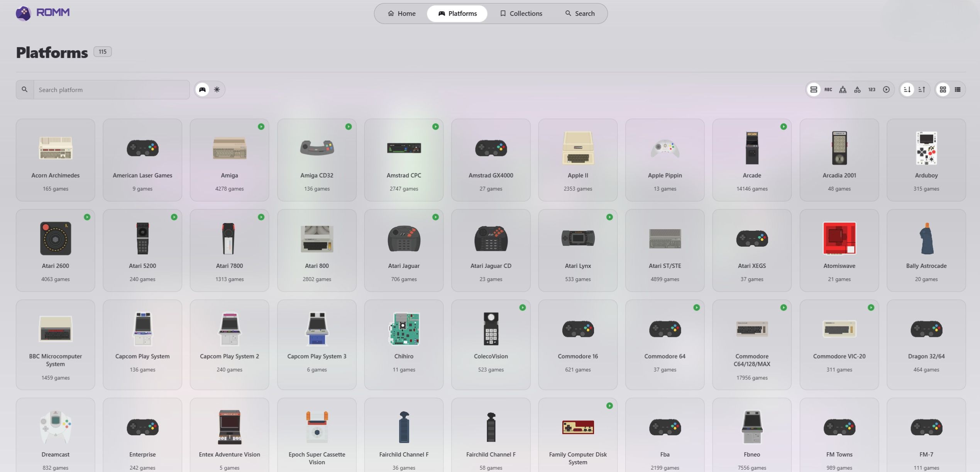Select the stacked-rows grouping option
The image size is (980, 472).
(x=814, y=90)
